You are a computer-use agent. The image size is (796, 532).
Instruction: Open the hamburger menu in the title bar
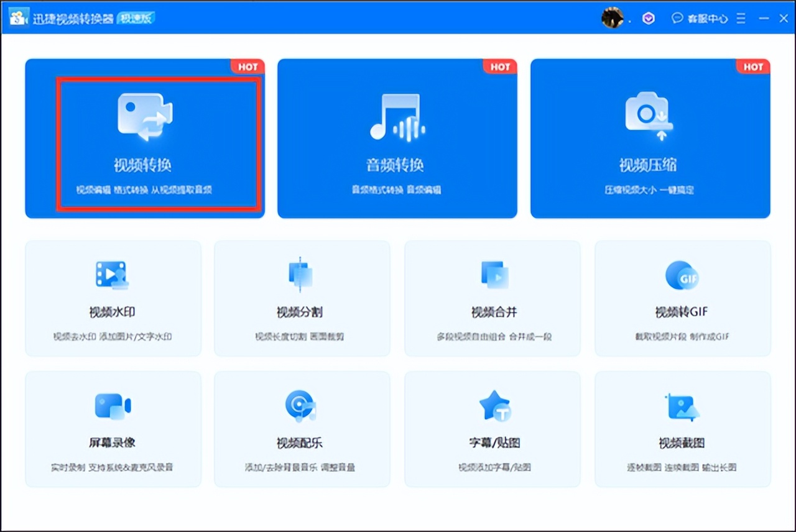740,18
